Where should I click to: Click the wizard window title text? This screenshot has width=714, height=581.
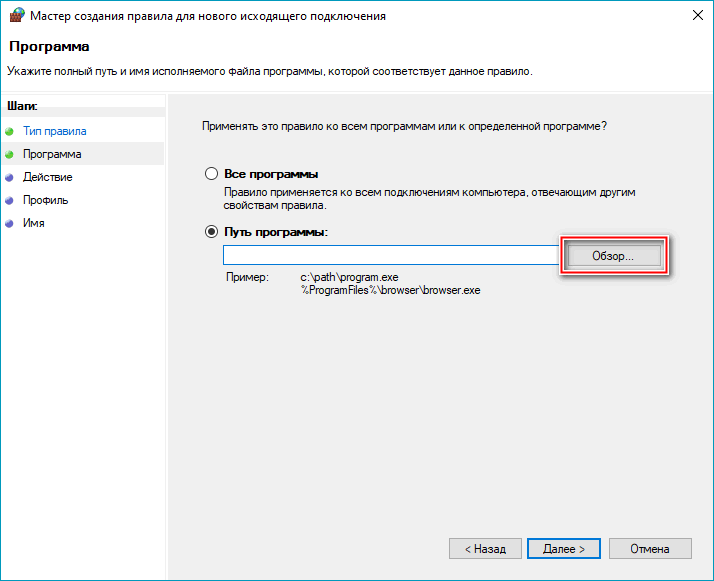tap(192, 16)
